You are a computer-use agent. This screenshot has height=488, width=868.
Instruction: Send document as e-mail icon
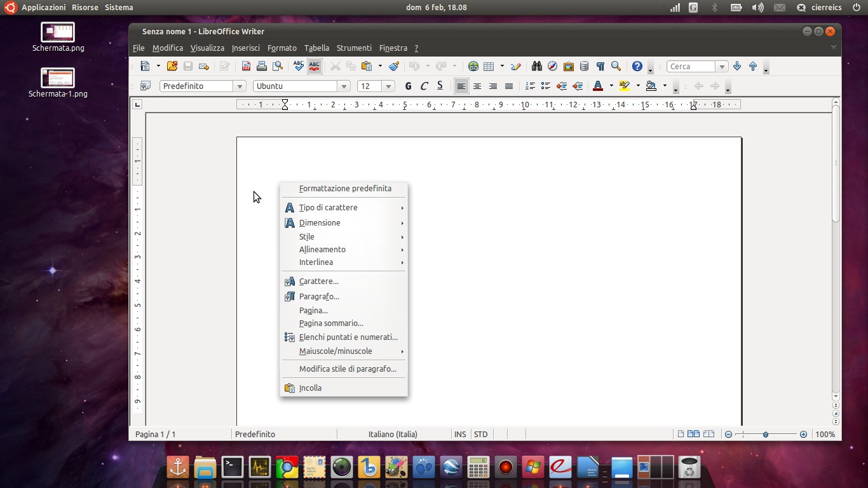[x=204, y=66]
